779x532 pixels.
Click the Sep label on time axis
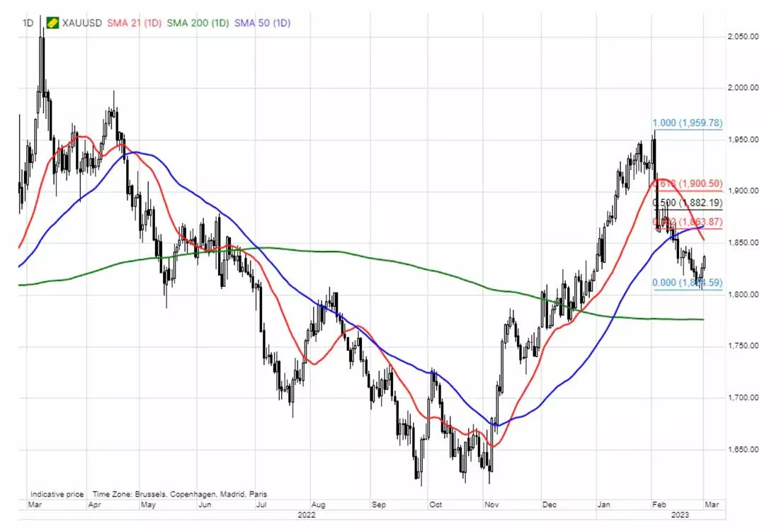tap(379, 504)
